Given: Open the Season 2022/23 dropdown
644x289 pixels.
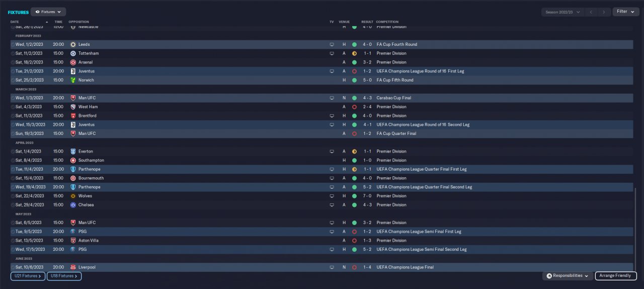Looking at the screenshot, I should pos(562,12).
